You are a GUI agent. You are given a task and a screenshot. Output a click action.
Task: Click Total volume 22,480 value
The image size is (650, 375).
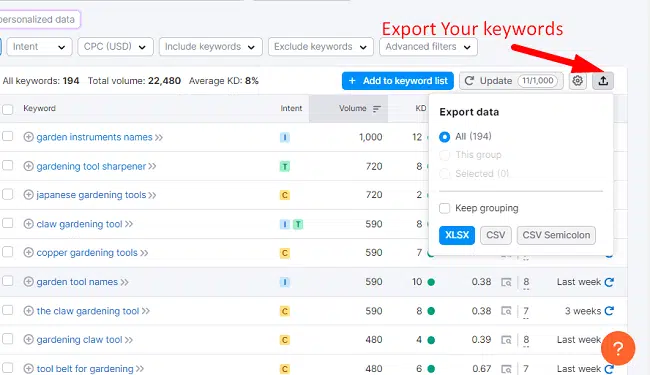coord(164,81)
